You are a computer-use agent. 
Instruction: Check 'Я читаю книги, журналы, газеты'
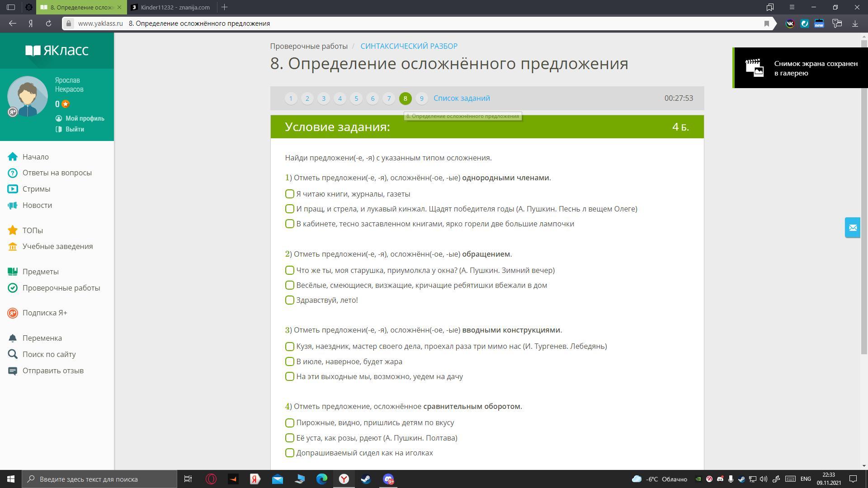290,194
